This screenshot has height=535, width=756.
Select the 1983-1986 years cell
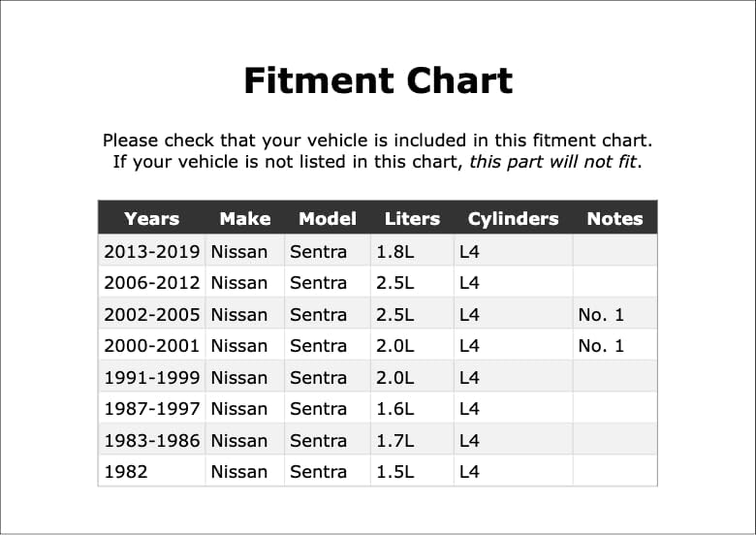coord(152,441)
